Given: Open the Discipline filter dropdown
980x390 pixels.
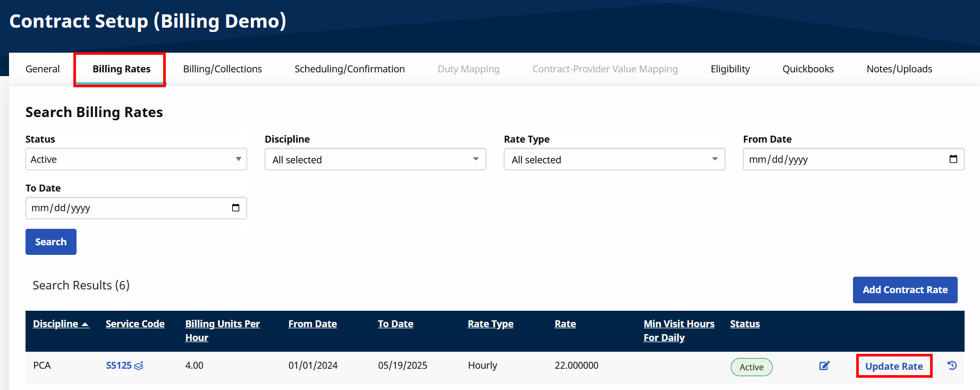Looking at the screenshot, I should click(x=375, y=159).
